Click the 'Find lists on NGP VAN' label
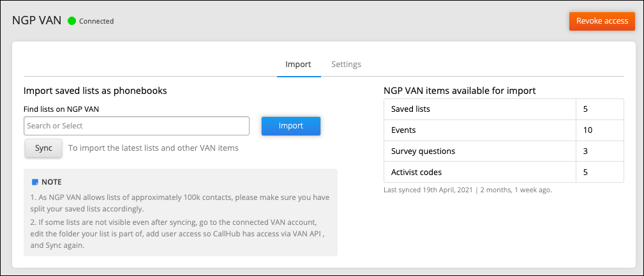 point(61,109)
